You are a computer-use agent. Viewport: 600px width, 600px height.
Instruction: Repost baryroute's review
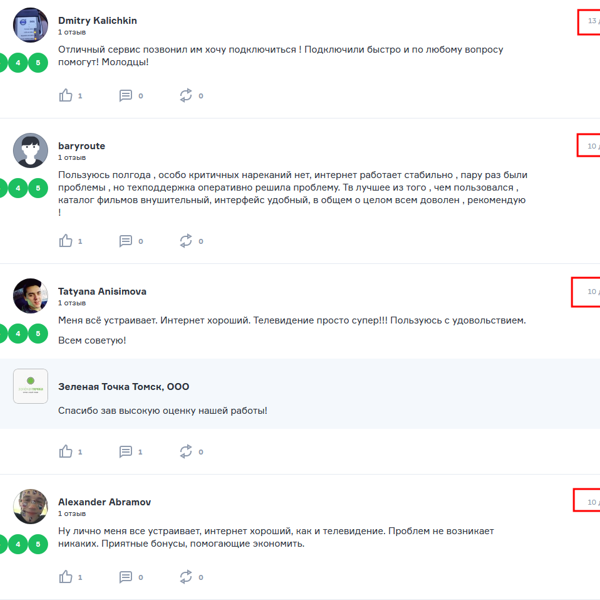(x=186, y=241)
